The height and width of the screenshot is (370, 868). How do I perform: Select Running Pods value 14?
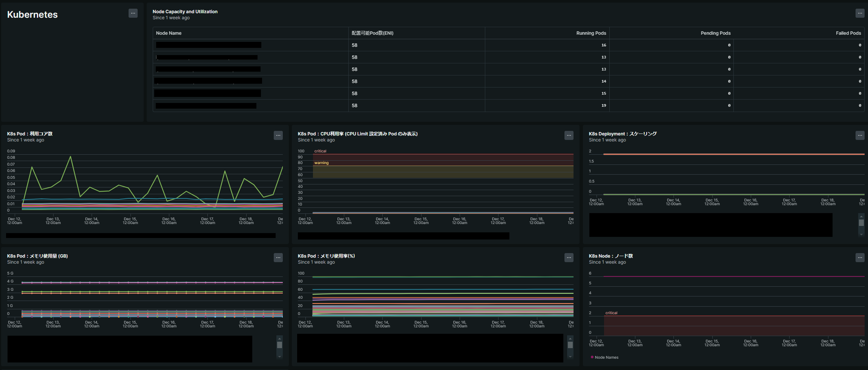(604, 81)
